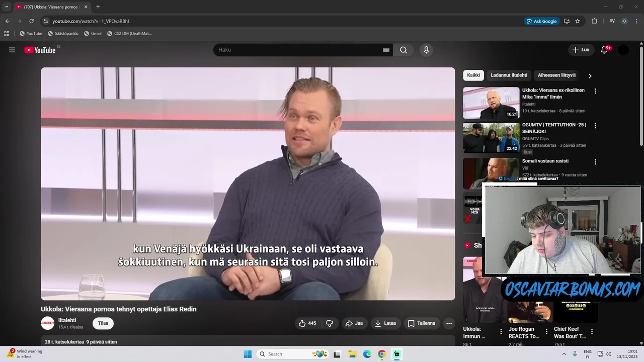Open Chrome apps grid in bookmarks bar
This screenshot has height=362, width=644.
(7, 34)
